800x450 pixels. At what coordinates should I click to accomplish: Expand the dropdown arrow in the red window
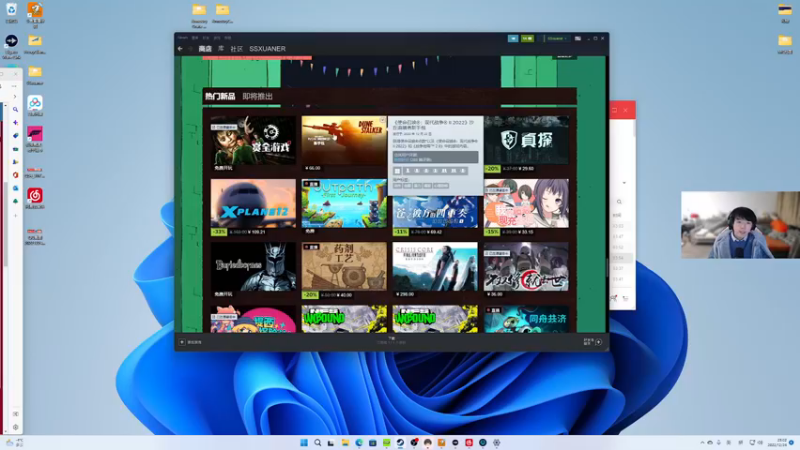624,183
